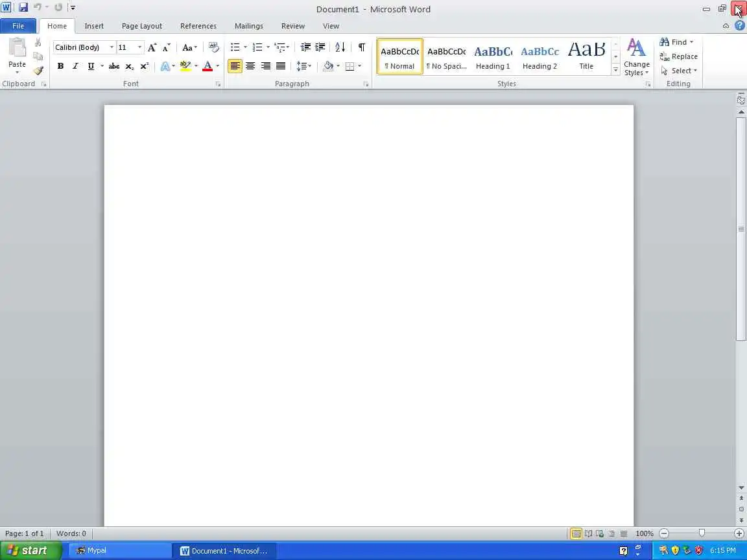Switch to the Insert tab
747x560 pixels.
(94, 26)
